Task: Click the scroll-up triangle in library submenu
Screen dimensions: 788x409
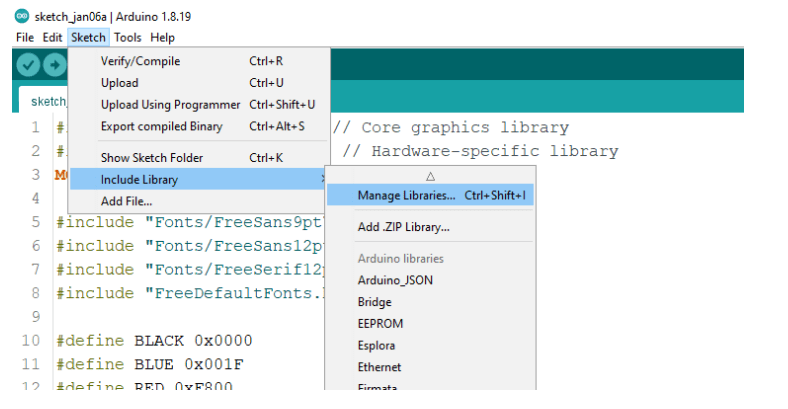Action: (x=430, y=175)
